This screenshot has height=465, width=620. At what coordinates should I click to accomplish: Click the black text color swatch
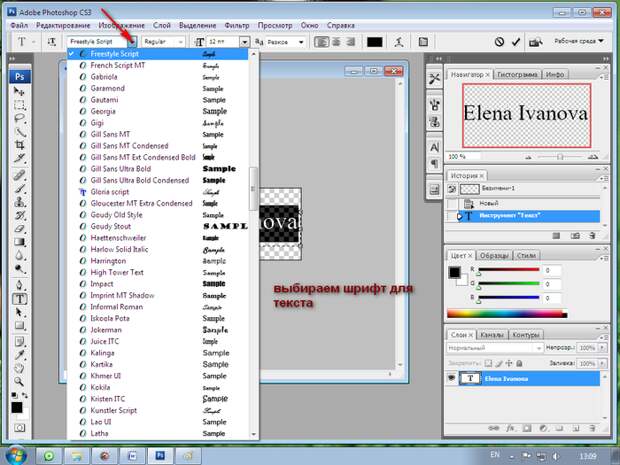pyautogui.click(x=374, y=42)
